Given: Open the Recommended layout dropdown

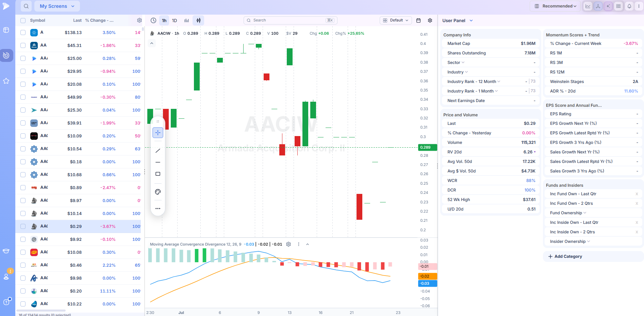Looking at the screenshot, I should point(555,6).
